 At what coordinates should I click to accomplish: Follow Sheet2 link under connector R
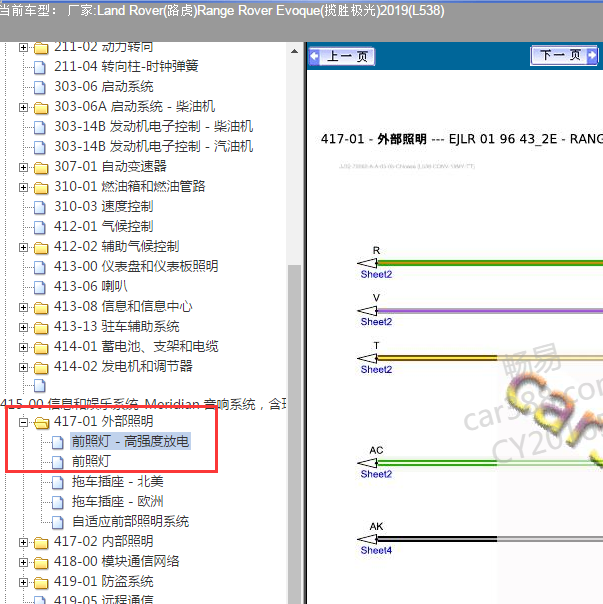[x=376, y=274]
